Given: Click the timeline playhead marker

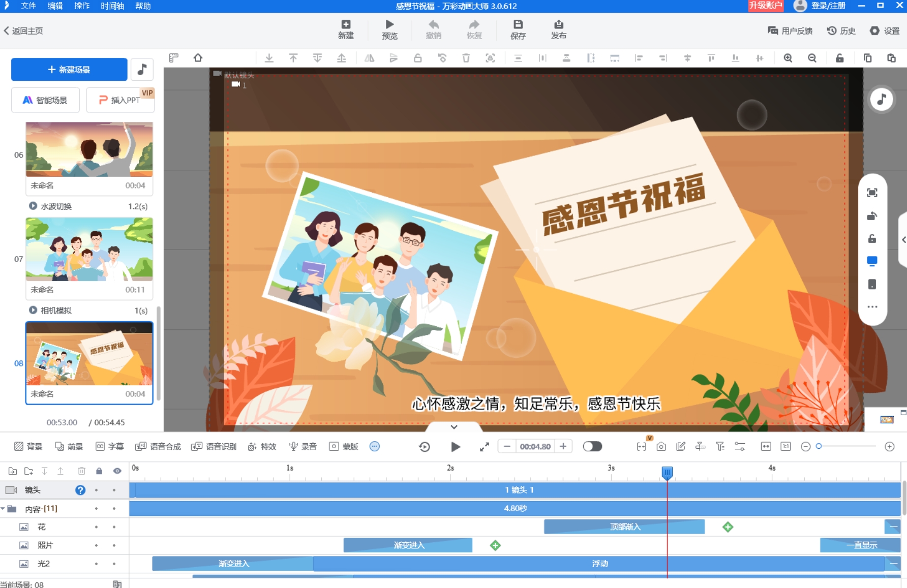Looking at the screenshot, I should pos(667,473).
